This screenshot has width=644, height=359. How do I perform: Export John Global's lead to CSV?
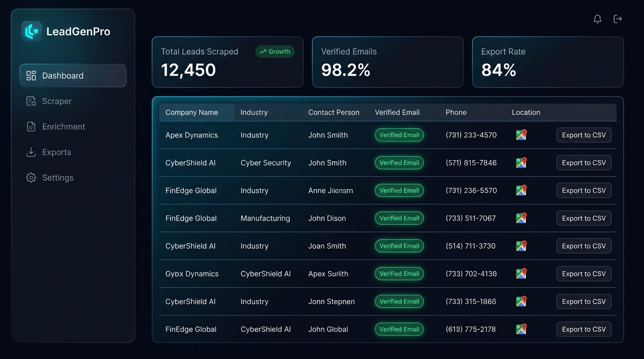pos(584,329)
